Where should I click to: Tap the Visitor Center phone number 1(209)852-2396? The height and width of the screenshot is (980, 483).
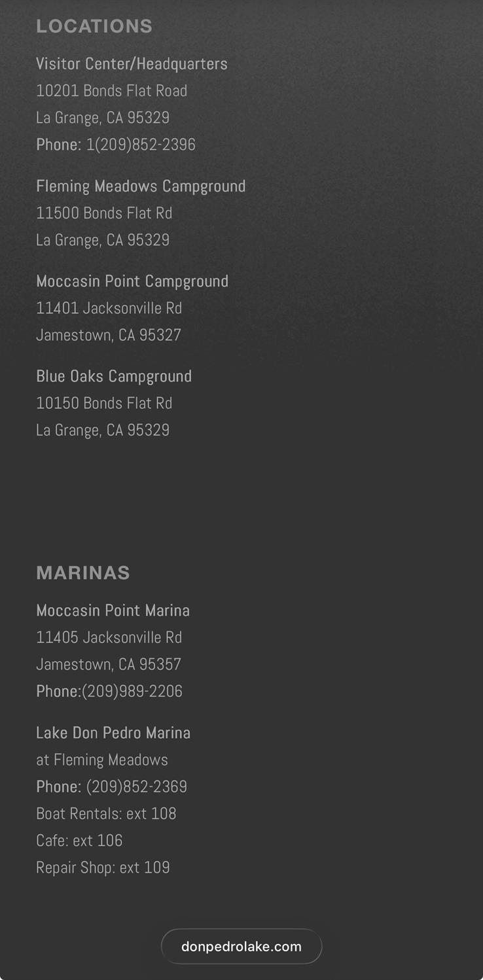[141, 145]
